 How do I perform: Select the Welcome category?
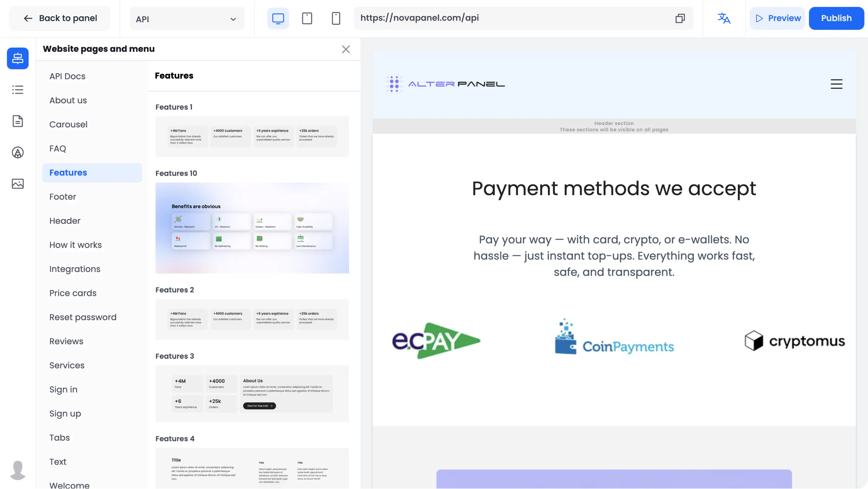click(x=92, y=484)
